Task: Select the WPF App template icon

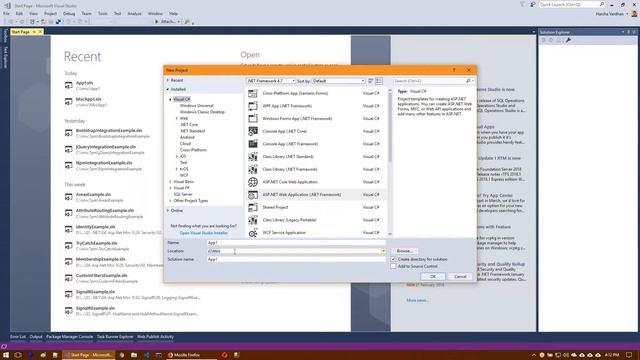Action: [253, 106]
